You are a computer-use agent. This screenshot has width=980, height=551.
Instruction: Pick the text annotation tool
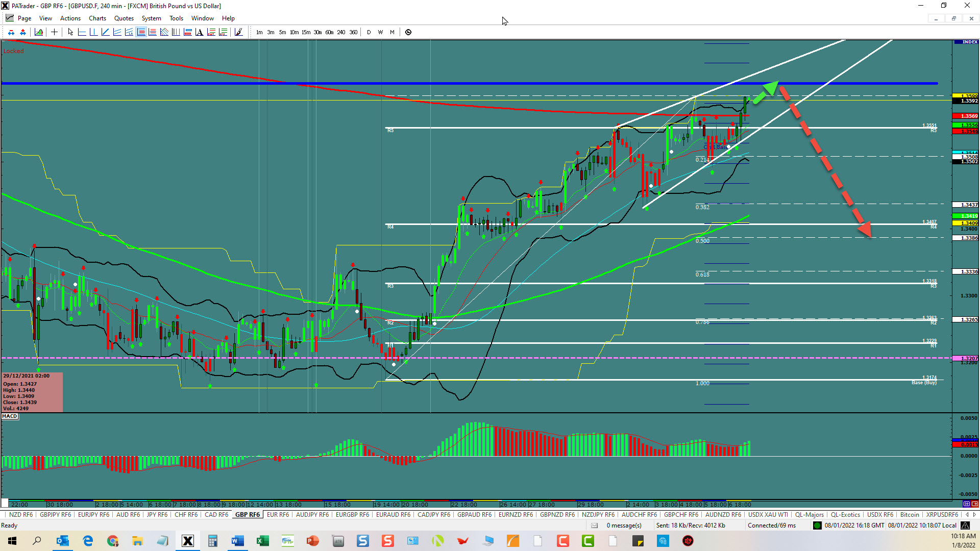point(199,32)
